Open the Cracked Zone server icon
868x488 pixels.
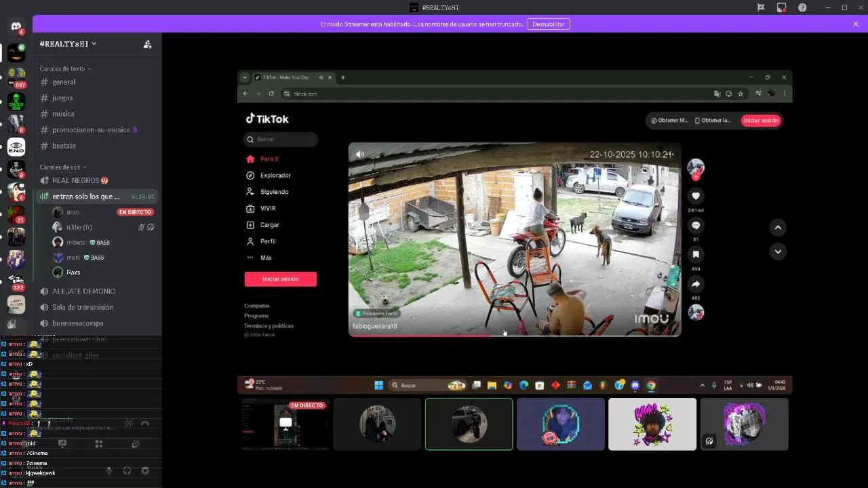click(16, 102)
